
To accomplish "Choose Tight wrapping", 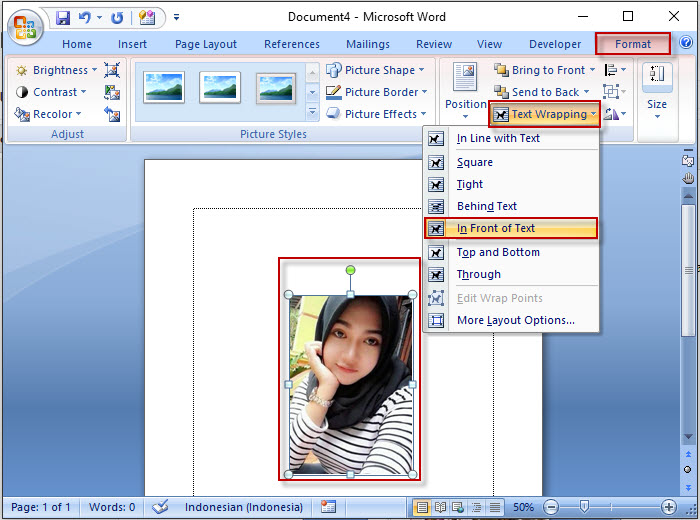I will (511, 184).
